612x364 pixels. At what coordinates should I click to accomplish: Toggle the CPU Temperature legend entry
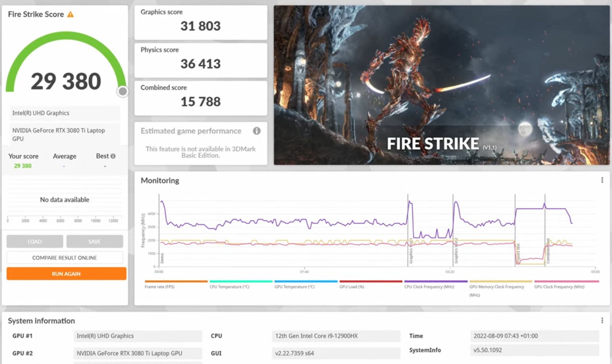coord(241,284)
